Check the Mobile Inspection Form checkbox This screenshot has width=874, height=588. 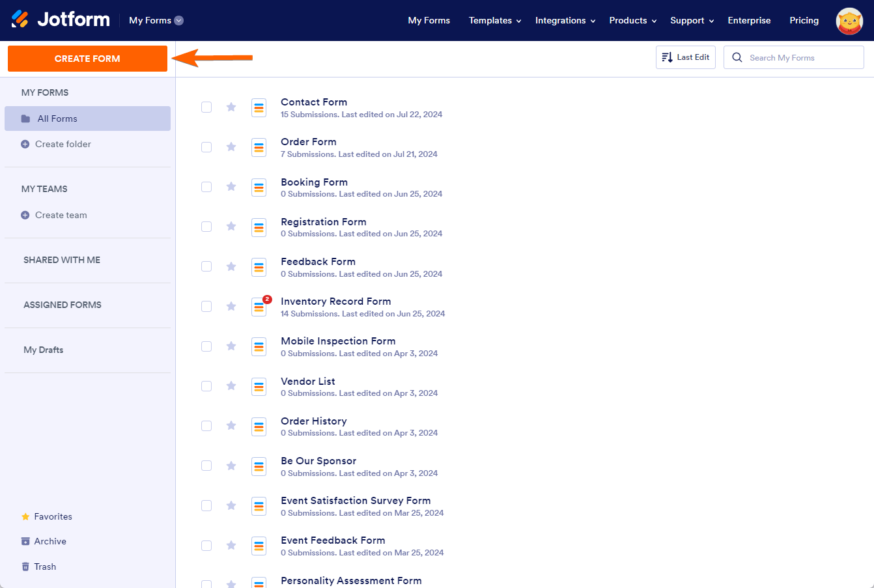pyautogui.click(x=206, y=346)
